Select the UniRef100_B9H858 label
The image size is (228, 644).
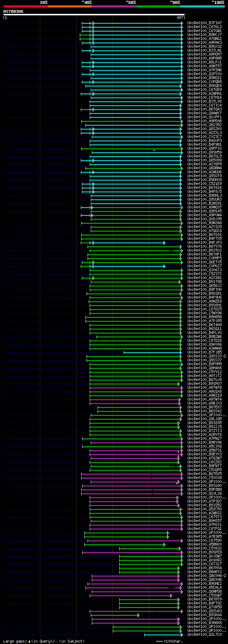[204, 317]
